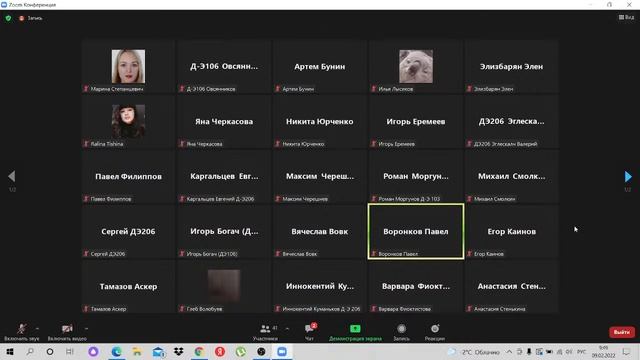This screenshot has width=640, height=360.
Task: Open File Explorer from taskbar
Action: [x=137, y=351]
